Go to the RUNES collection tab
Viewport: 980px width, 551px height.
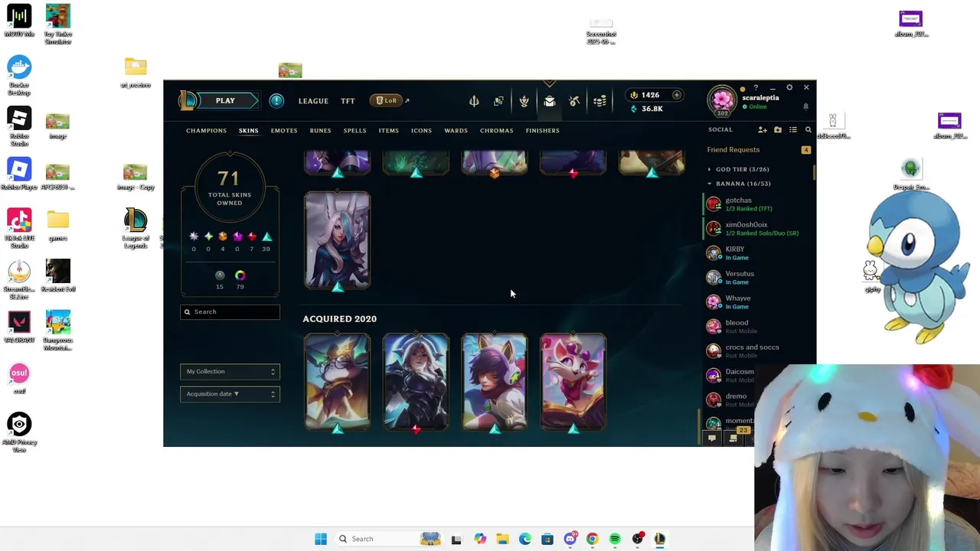[x=320, y=130]
